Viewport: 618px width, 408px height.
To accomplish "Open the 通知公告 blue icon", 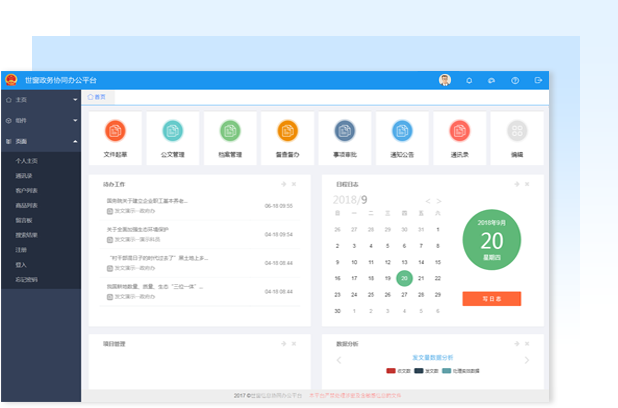I will tap(402, 130).
